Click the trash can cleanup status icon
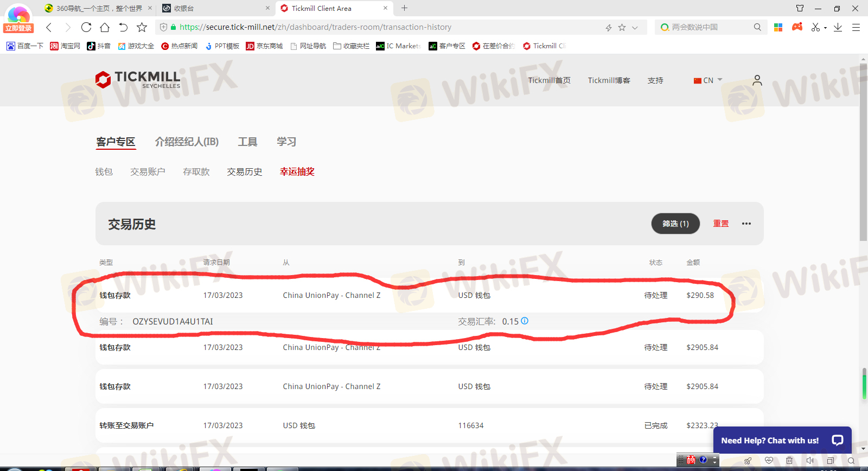Screen dimensions: 868x471 (789, 461)
